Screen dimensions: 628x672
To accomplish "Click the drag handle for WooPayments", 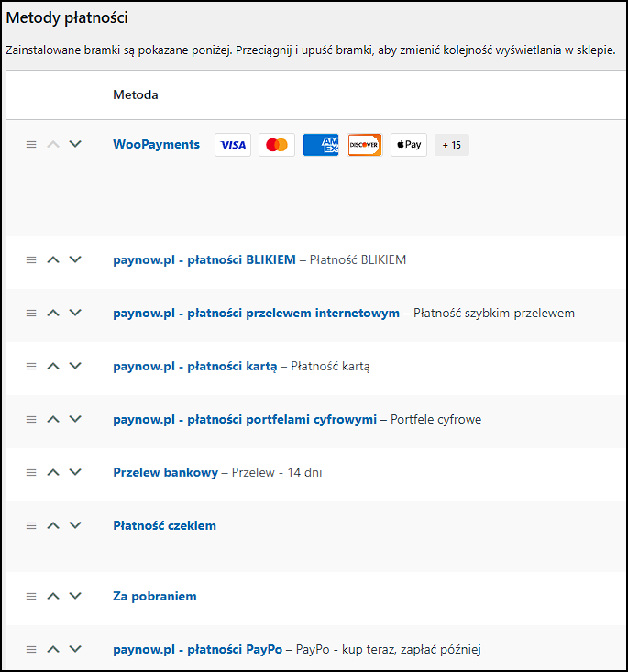I will tap(31, 145).
